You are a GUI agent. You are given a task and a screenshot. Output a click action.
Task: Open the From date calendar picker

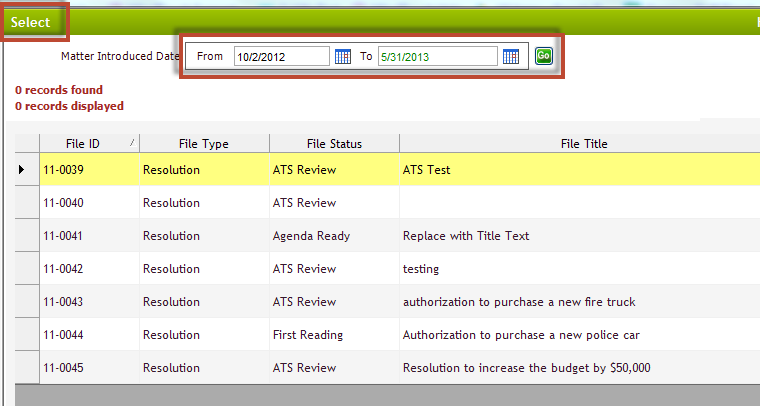pyautogui.click(x=343, y=57)
